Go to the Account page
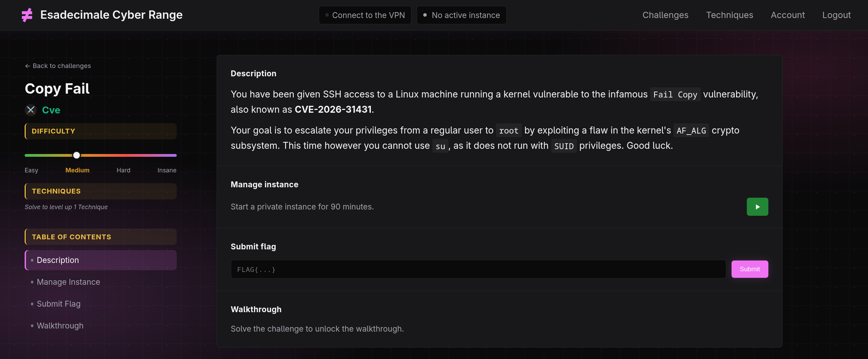 coord(787,15)
